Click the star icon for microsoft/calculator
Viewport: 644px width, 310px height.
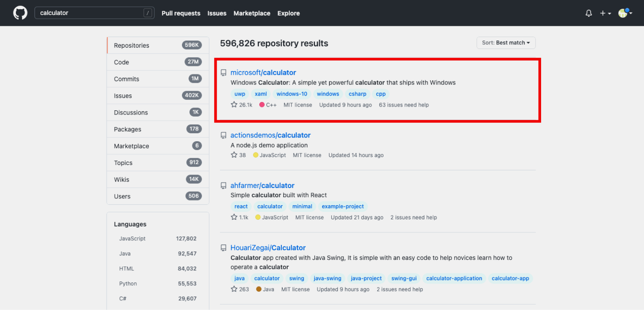coord(234,105)
